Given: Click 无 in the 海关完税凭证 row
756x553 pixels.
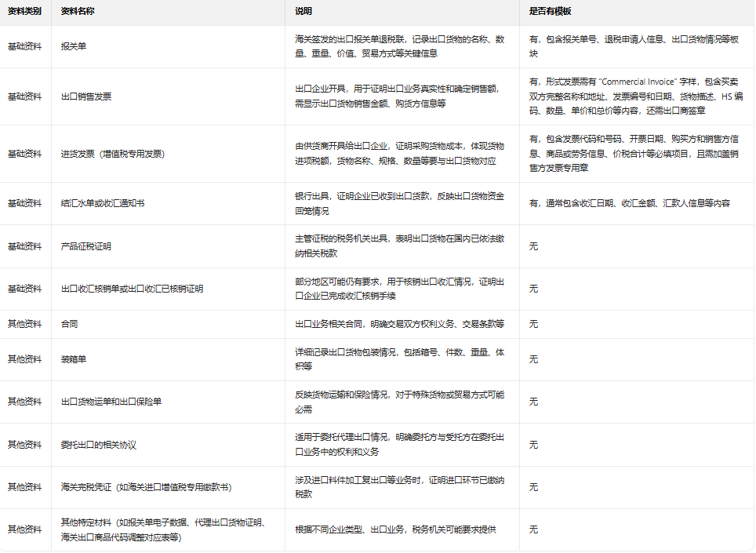Looking at the screenshot, I should pyautogui.click(x=533, y=487).
